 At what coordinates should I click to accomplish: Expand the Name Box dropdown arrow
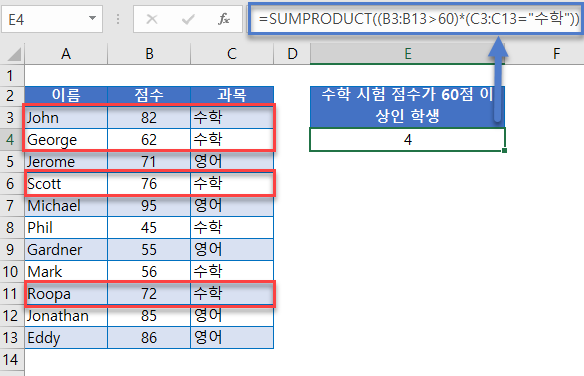pyautogui.click(x=92, y=18)
